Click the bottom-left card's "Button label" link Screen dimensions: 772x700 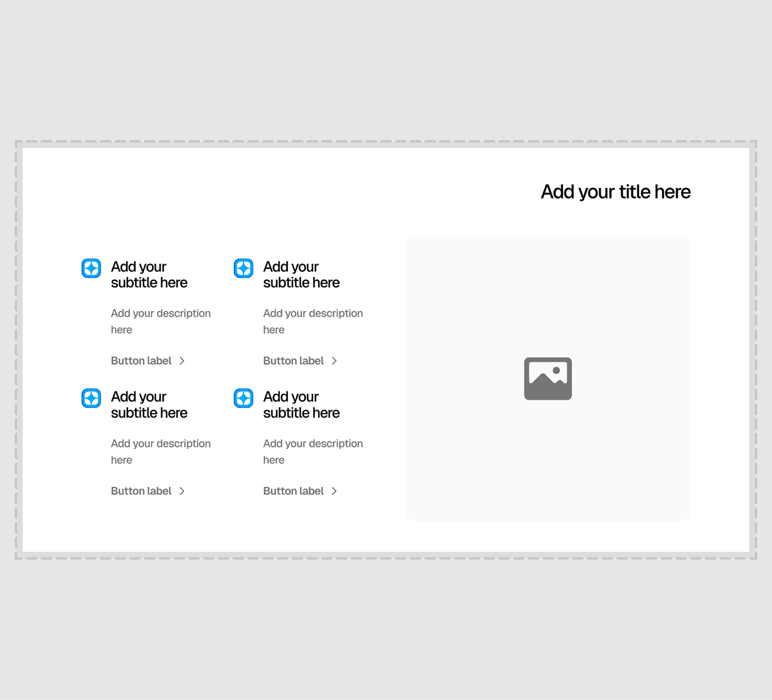(141, 491)
